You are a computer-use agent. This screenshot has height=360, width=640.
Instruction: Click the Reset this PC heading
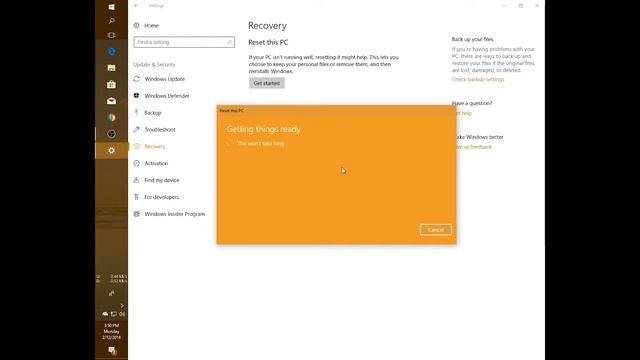click(268, 42)
